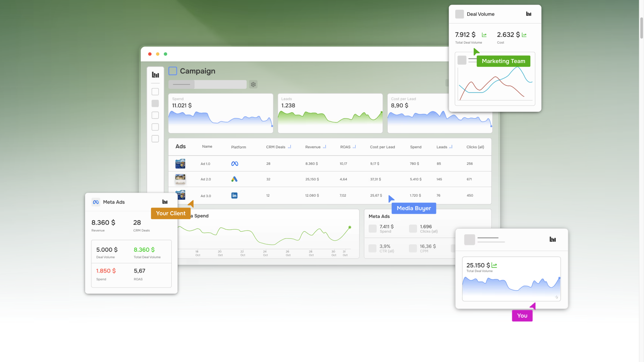This screenshot has height=362, width=644.
Task: Click the green trend icon beside 7.912 $
Action: coord(484,35)
